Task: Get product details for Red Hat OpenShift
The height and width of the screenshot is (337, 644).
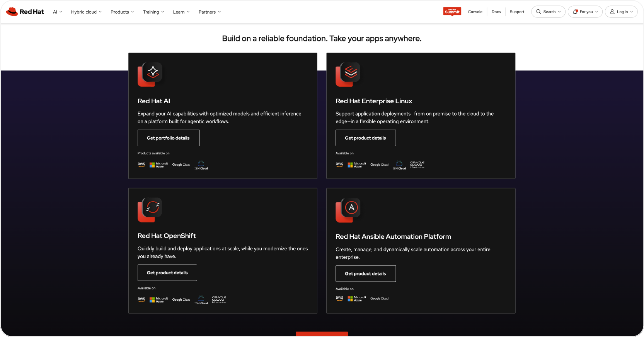Action: [x=167, y=273]
